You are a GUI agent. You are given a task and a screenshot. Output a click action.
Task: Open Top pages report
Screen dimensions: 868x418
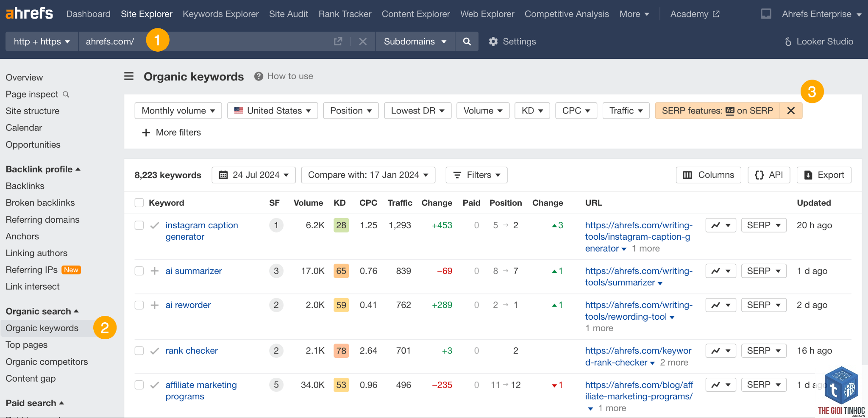27,345
